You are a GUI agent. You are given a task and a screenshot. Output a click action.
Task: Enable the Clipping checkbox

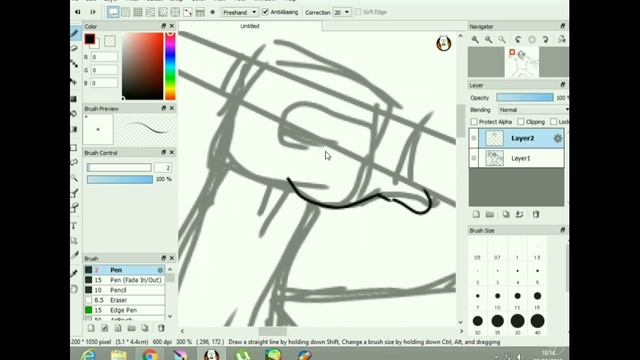(x=520, y=122)
